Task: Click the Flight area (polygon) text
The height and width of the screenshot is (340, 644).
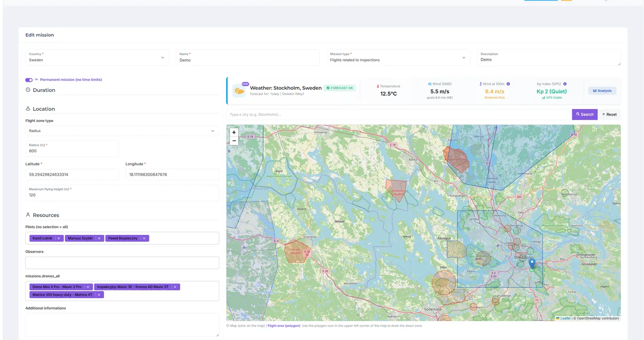Action: (x=284, y=326)
